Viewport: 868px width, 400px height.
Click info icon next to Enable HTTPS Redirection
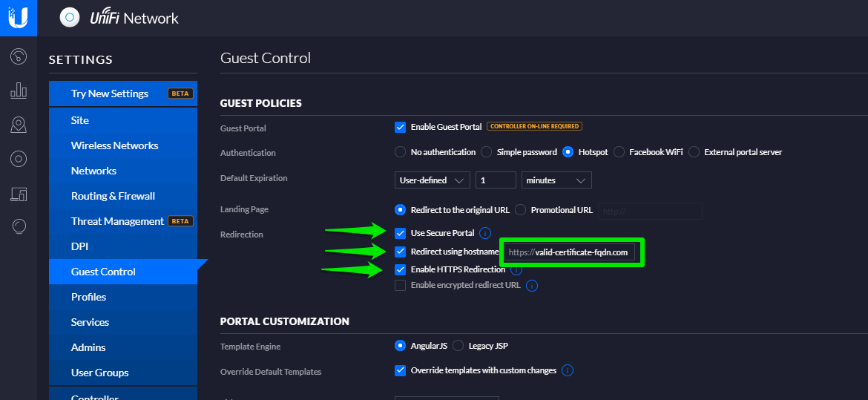click(516, 270)
